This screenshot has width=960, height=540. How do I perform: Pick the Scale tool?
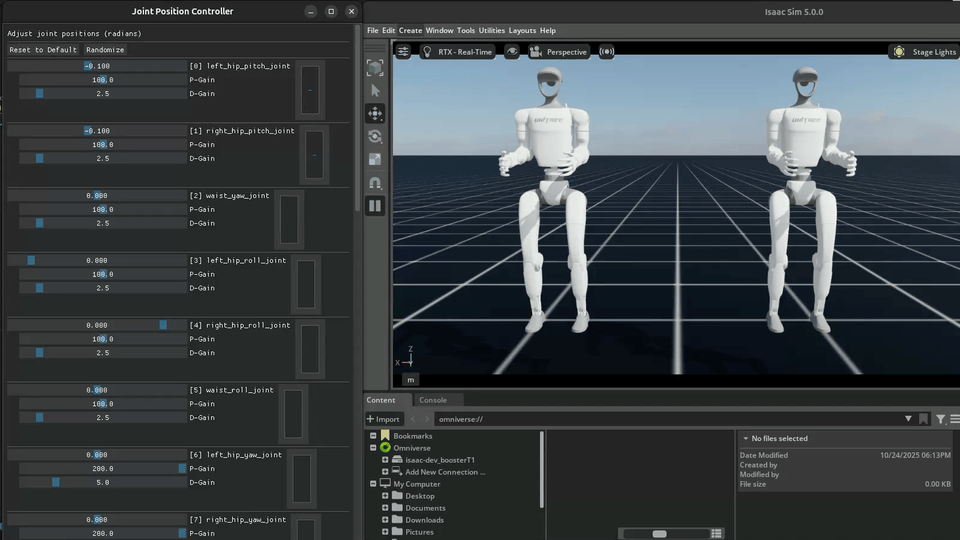(375, 160)
